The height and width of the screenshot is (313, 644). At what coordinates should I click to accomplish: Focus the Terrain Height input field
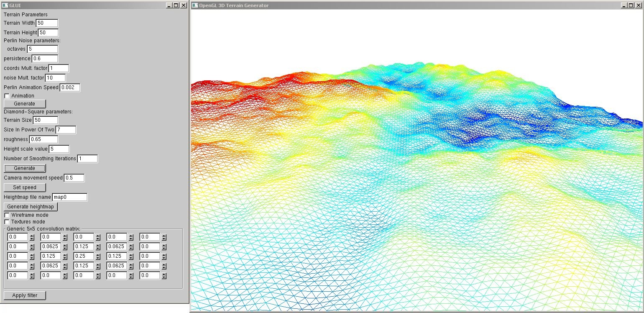[x=49, y=33]
